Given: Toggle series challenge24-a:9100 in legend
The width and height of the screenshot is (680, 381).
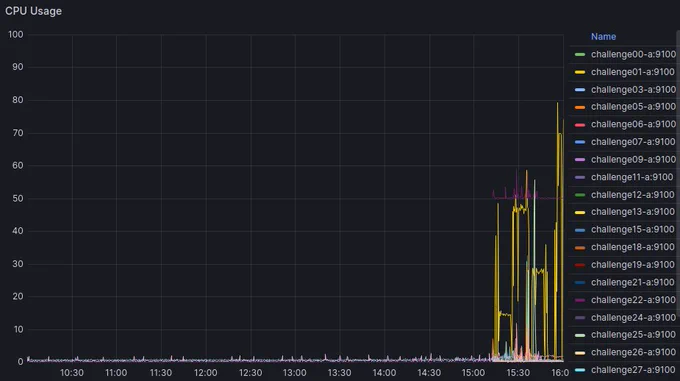Looking at the screenshot, I should click(633, 318).
